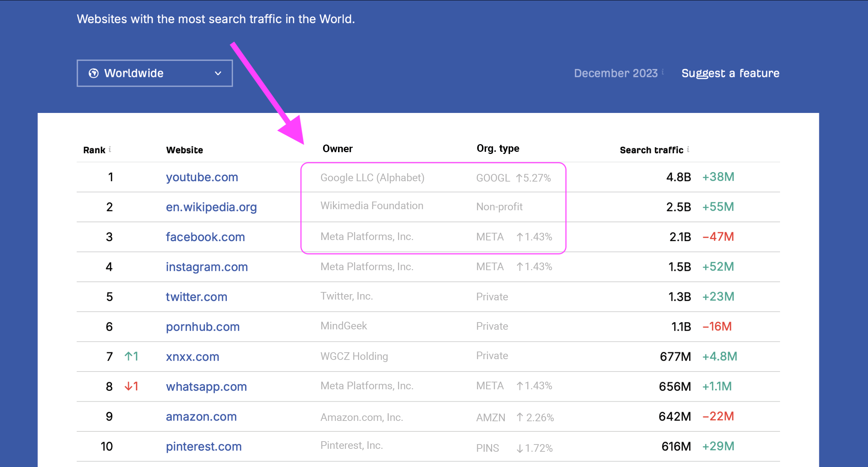Click the Owner column header
Image resolution: width=868 pixels, height=467 pixels.
pos(338,149)
